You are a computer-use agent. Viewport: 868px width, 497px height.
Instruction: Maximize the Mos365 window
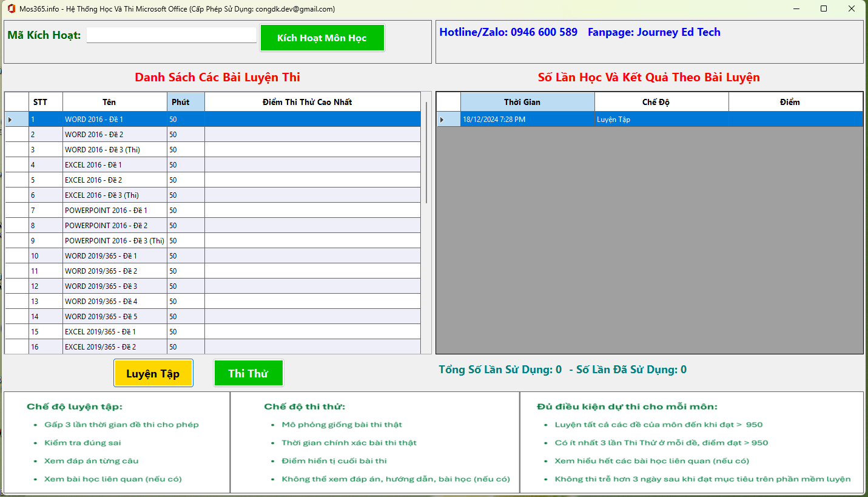tap(824, 8)
